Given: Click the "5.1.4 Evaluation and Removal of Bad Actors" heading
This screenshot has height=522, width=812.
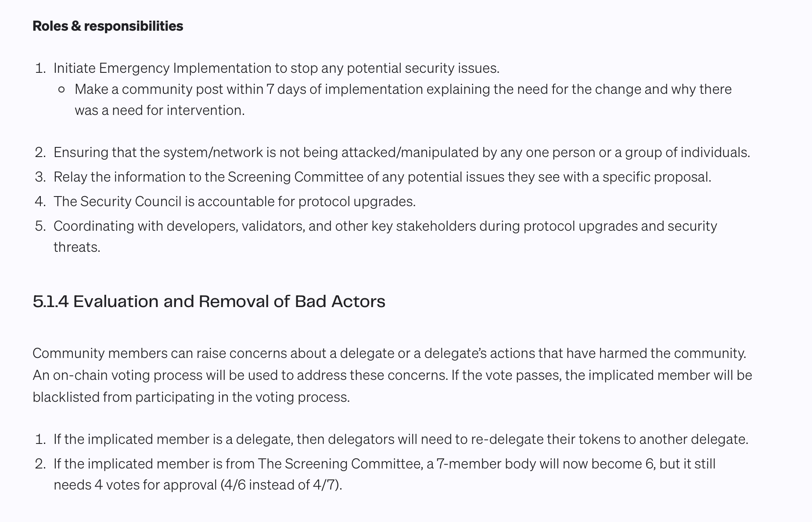Looking at the screenshot, I should click(x=209, y=301).
